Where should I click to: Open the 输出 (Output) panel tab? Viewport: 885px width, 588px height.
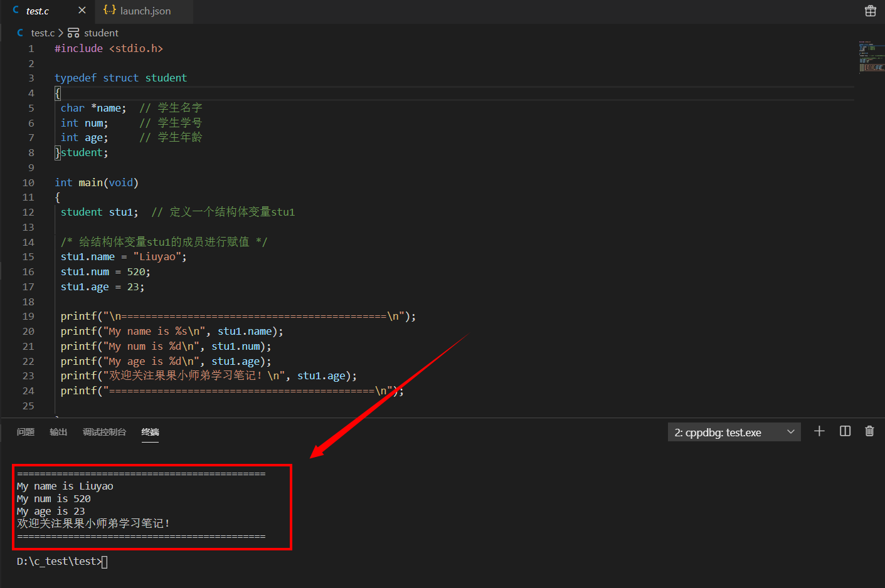coord(58,432)
